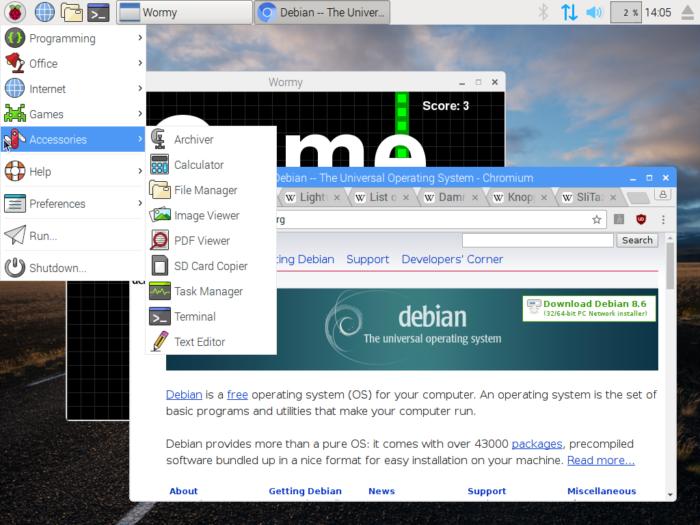Click the Calculator icon in Accessories
This screenshot has width=700, height=525.
point(159,164)
